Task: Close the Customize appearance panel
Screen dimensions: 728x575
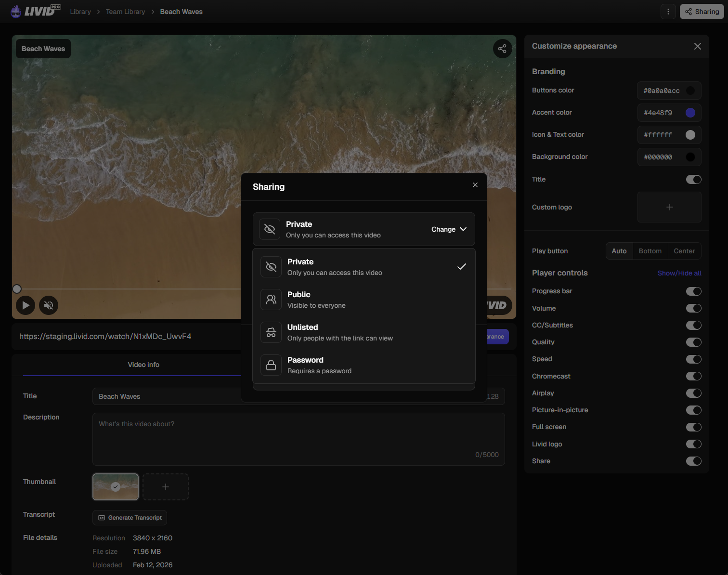Action: point(697,46)
